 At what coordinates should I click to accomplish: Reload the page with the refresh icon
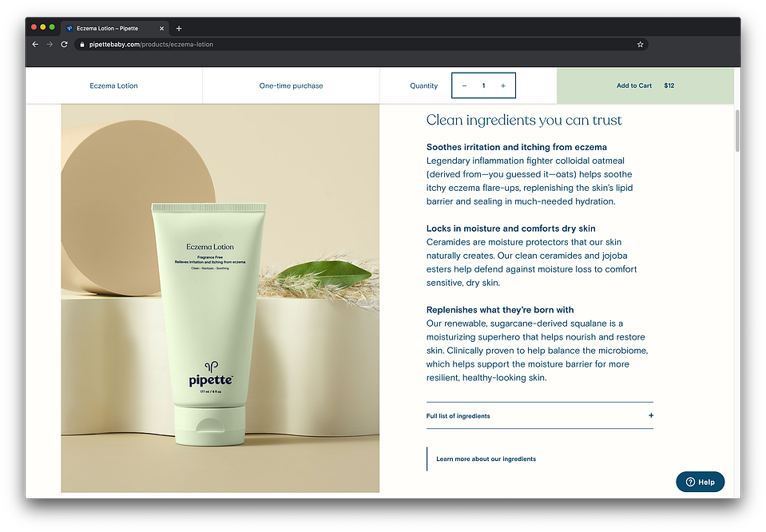64,45
